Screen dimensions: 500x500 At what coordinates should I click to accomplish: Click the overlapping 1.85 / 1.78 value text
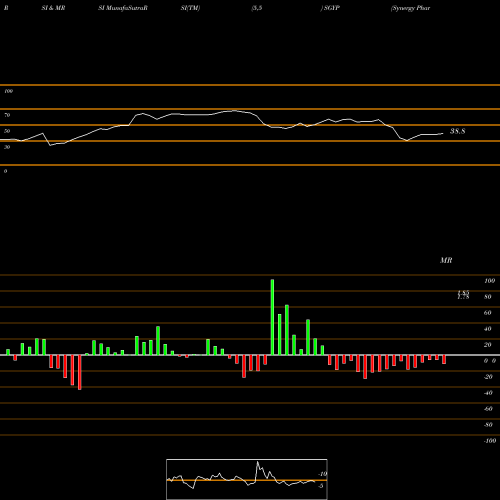pyautogui.click(x=463, y=295)
